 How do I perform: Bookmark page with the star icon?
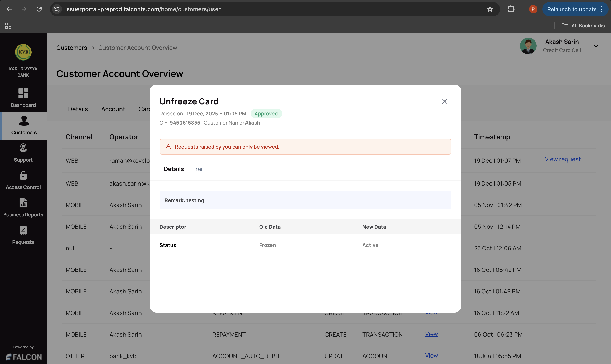click(490, 9)
